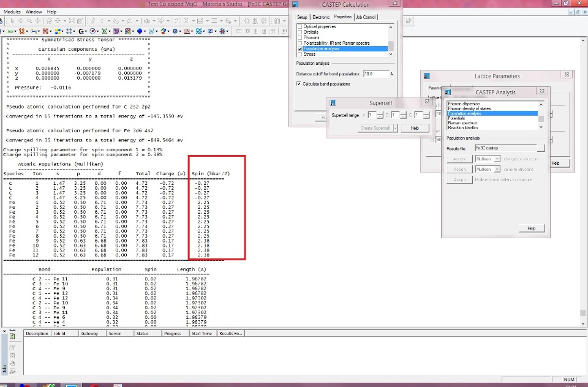Click the Jobs panel icon at bottom left

[x=12, y=336]
